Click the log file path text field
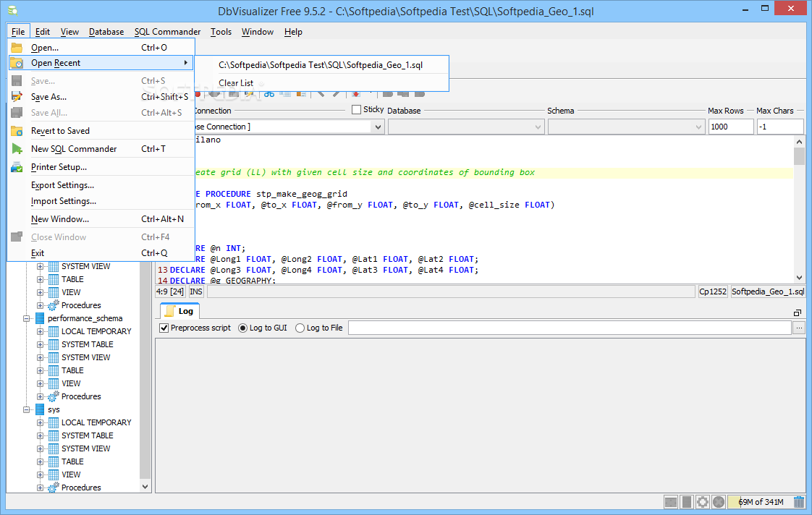 tap(570, 328)
